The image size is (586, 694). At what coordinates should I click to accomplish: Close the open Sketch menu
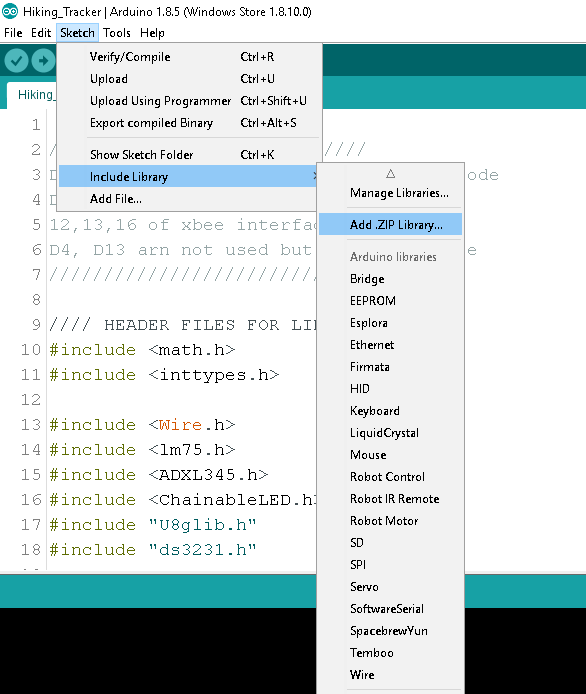pos(77,33)
